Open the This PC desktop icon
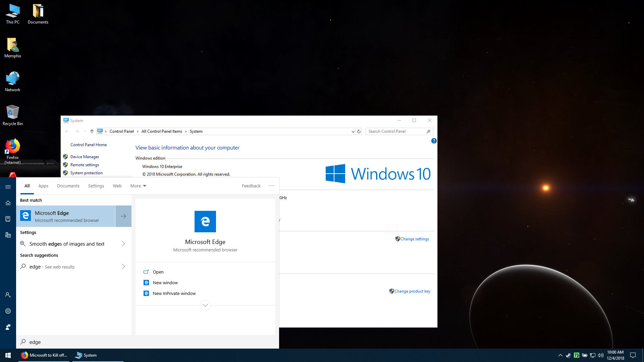644x362 pixels. coord(13,14)
